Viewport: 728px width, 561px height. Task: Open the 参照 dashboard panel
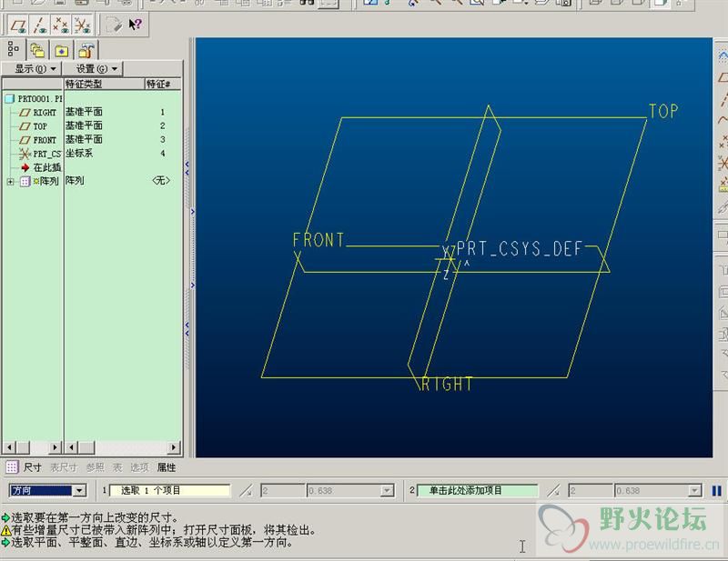tap(96, 467)
